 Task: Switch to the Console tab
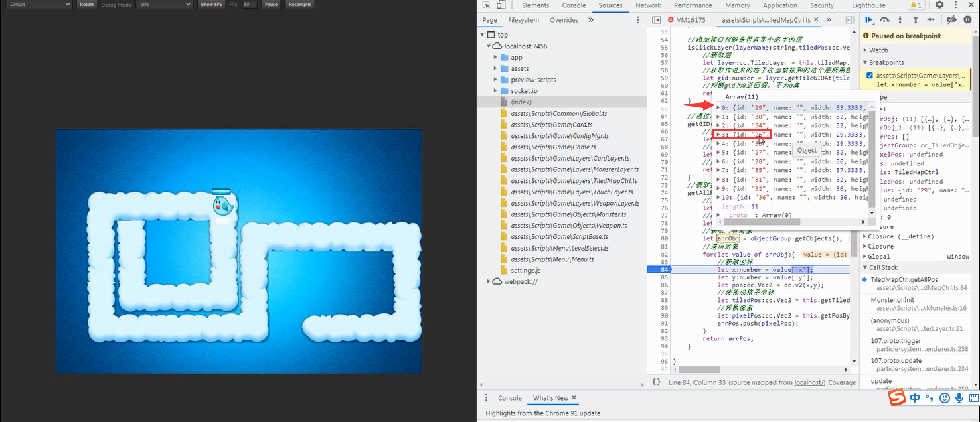[x=574, y=5]
